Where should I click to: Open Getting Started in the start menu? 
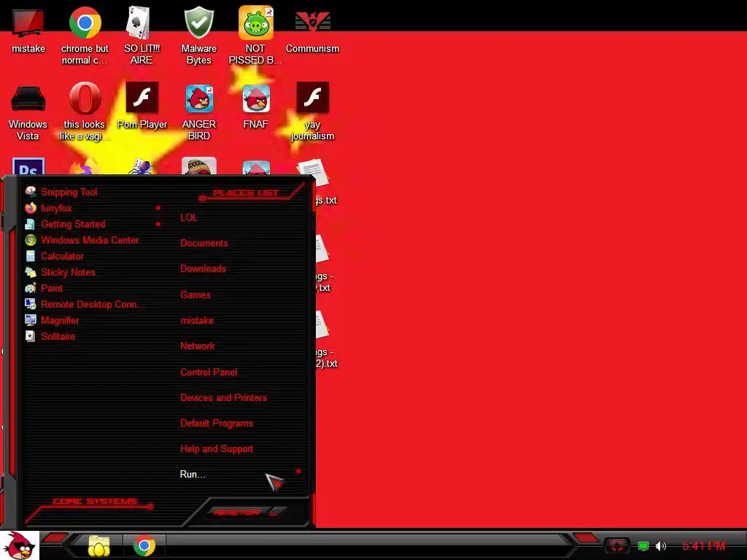point(73,224)
